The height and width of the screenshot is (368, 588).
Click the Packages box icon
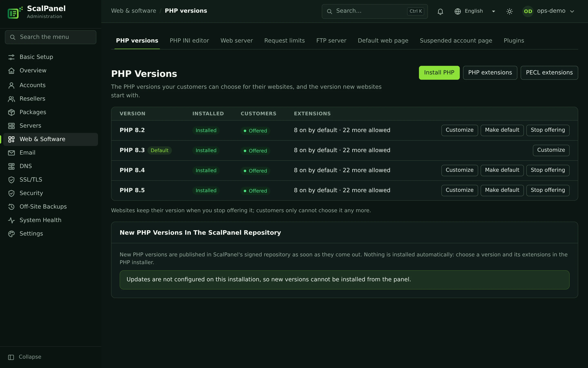coord(11,112)
